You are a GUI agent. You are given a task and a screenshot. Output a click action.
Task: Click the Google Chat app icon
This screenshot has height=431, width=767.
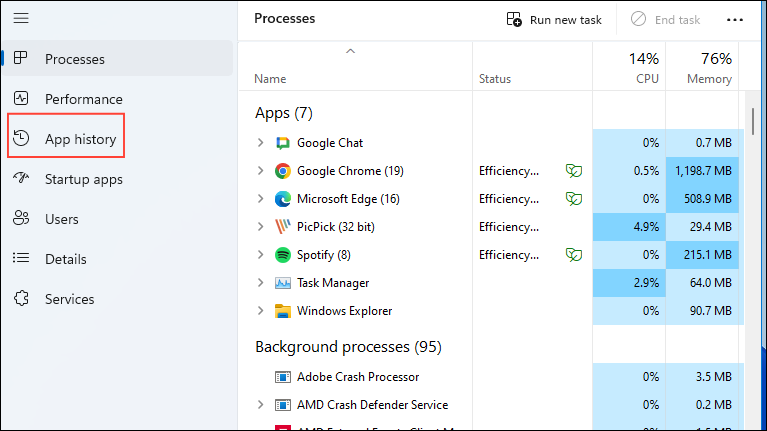point(282,143)
